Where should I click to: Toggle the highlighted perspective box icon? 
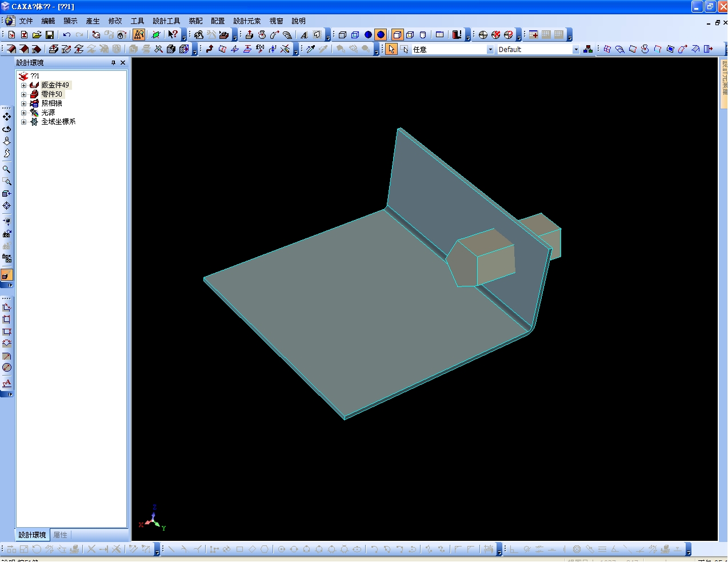click(x=397, y=35)
